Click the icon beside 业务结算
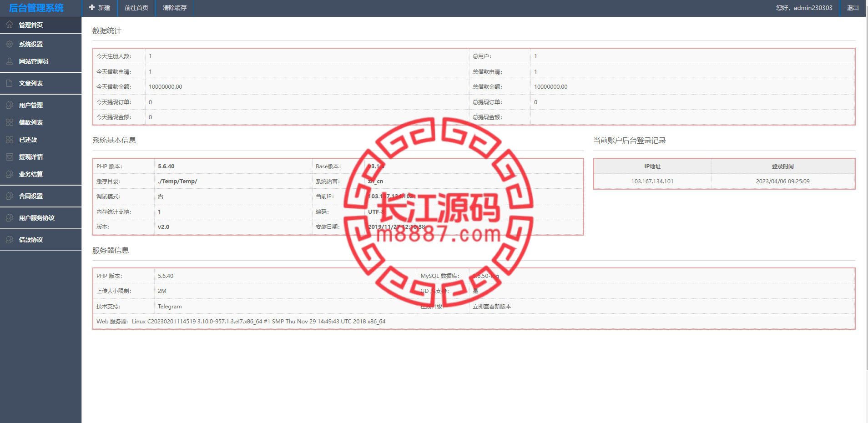 10,174
